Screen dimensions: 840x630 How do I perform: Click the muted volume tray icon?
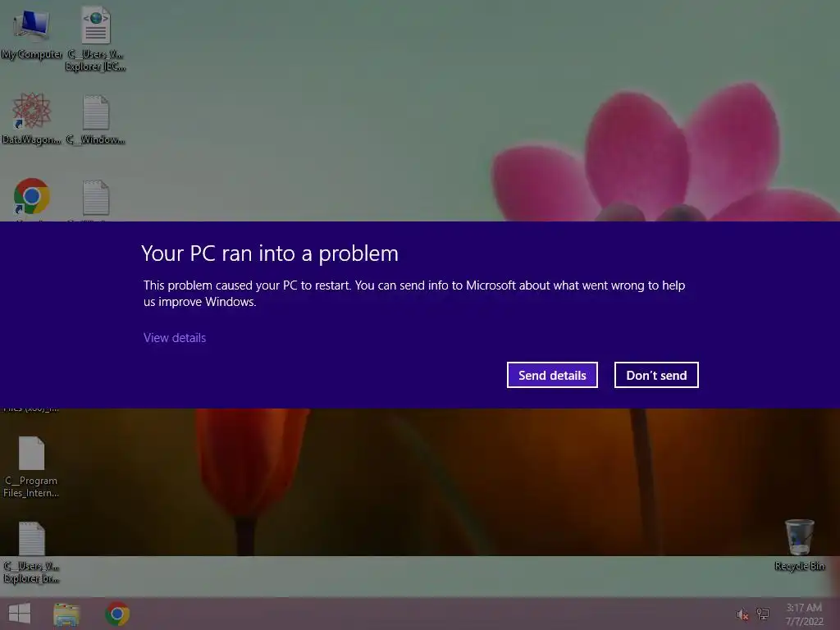(x=742, y=614)
